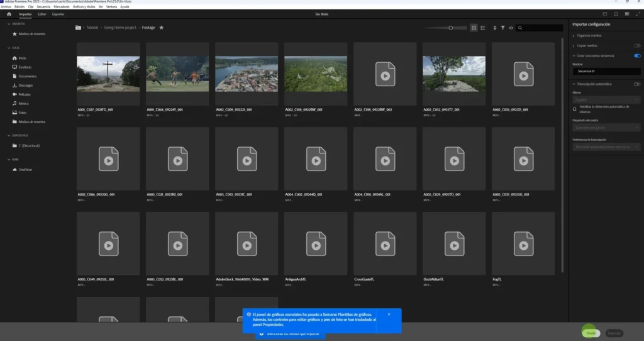Click the media browser vertical scrollbar

[562, 155]
